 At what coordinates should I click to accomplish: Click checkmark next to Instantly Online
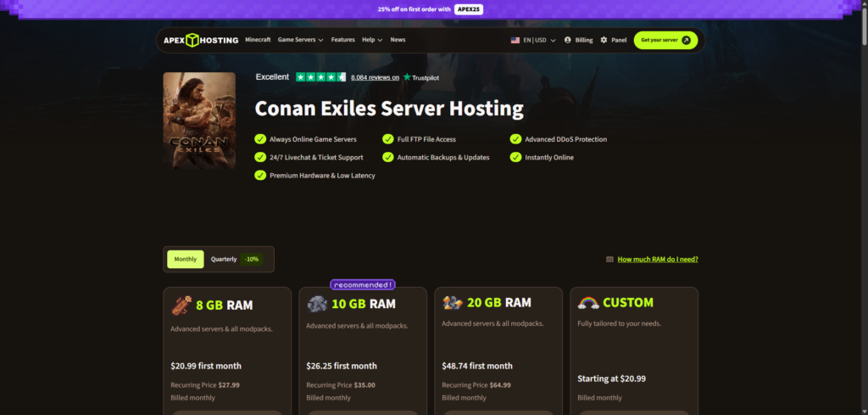515,157
